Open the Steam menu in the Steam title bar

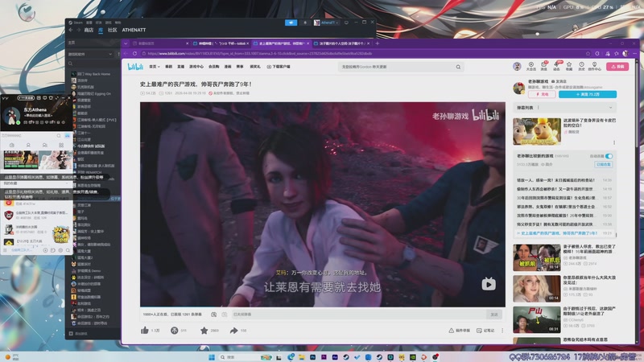pyautogui.click(x=76, y=23)
